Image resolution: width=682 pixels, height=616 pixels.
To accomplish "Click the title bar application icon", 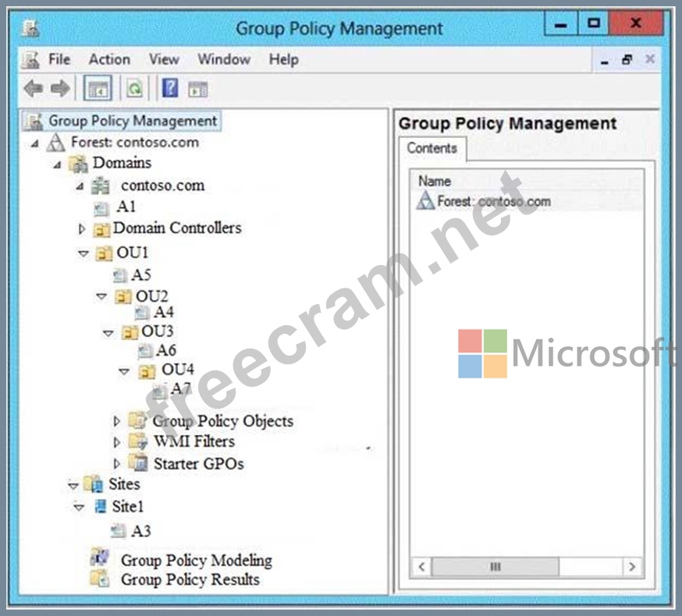I will point(31,28).
